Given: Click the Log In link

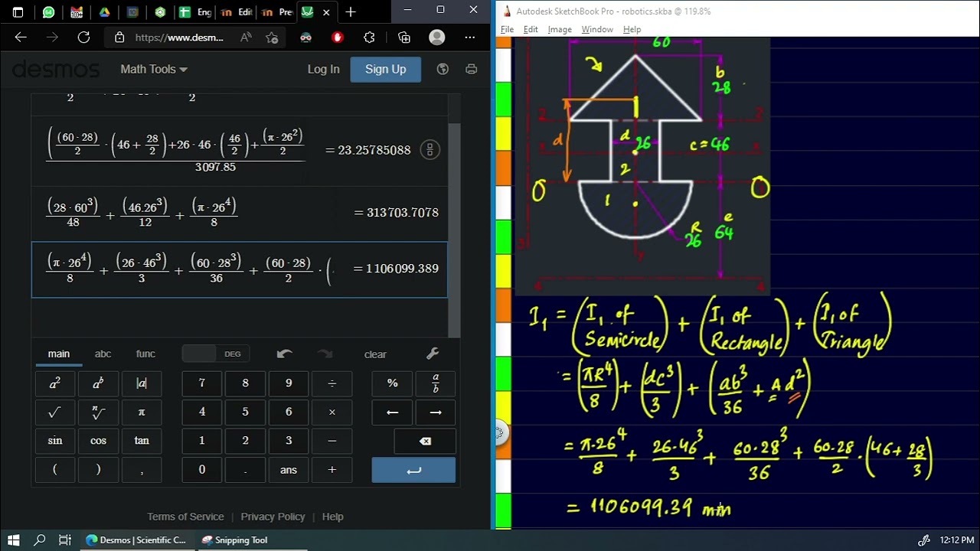Looking at the screenshot, I should (x=323, y=69).
